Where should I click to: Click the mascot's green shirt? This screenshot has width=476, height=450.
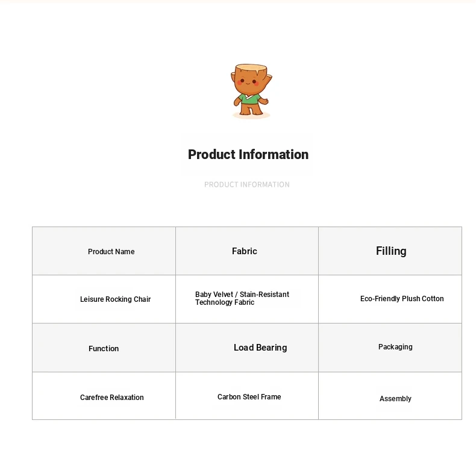[249, 99]
